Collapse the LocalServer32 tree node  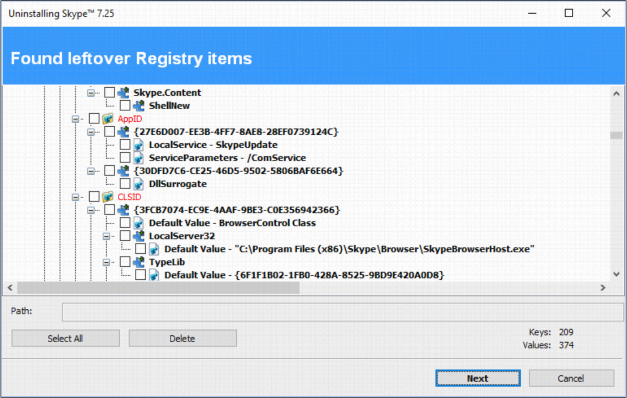coord(106,236)
